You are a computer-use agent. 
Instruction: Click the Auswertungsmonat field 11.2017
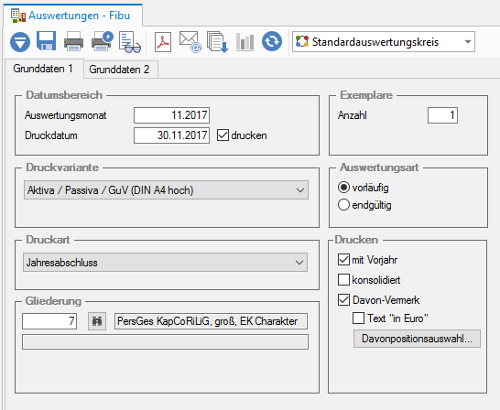coord(172,115)
